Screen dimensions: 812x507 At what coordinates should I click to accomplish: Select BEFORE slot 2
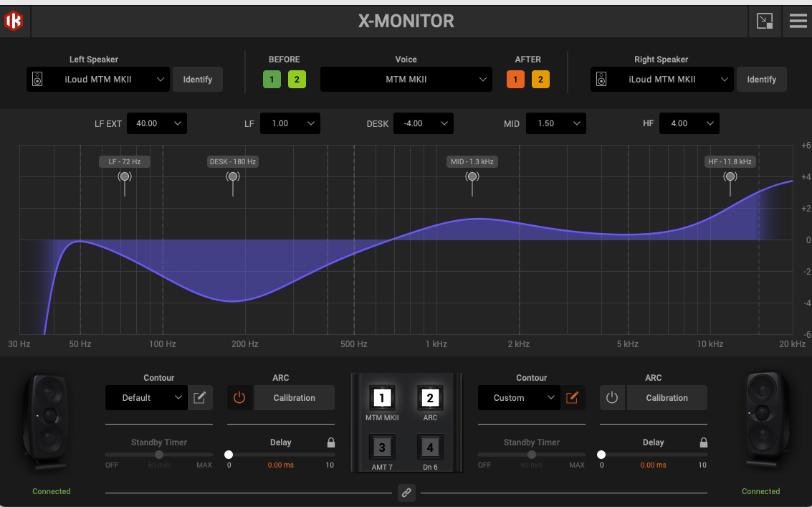[297, 80]
